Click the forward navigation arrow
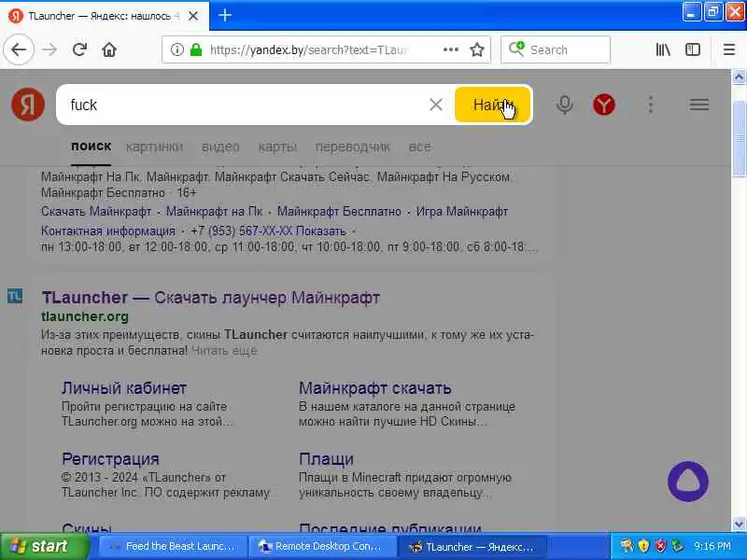 click(49, 49)
